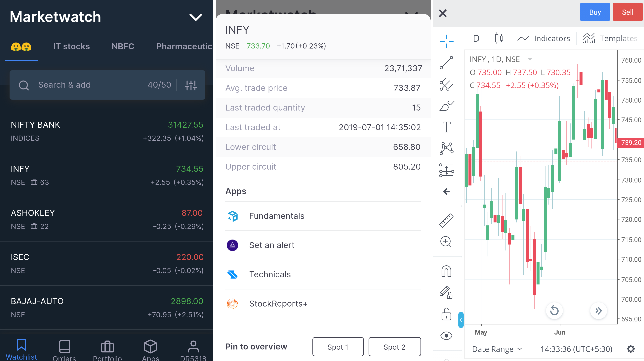Toggle stay in drawing mode

click(x=446, y=292)
